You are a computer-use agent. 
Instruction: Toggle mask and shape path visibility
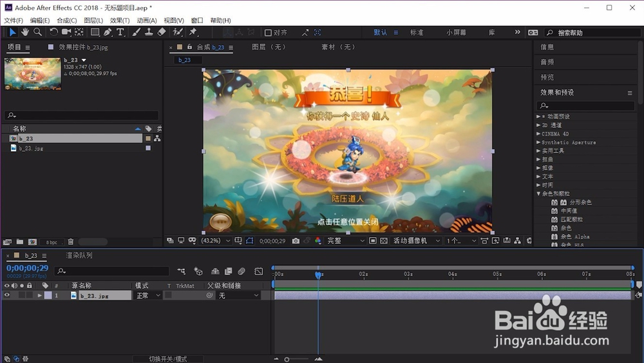click(249, 241)
